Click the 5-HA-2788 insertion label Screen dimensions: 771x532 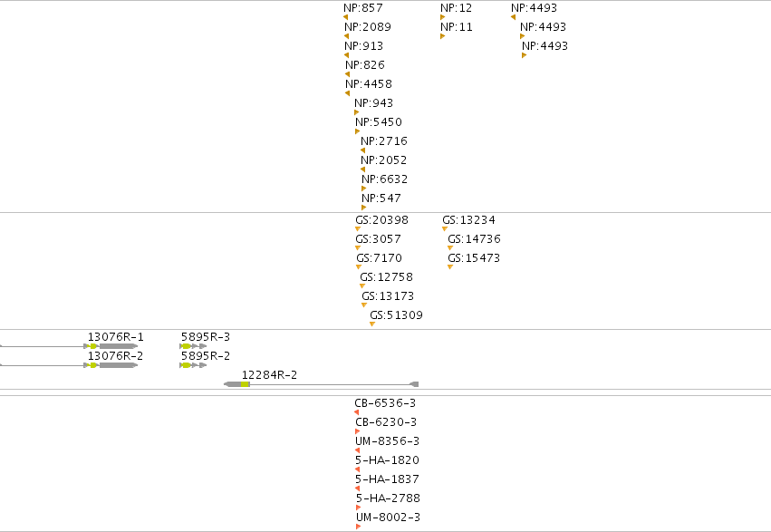pos(389,498)
